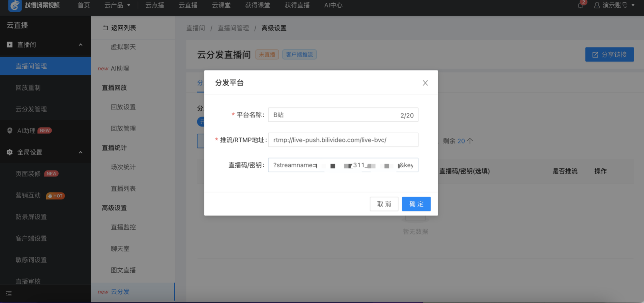Focus the 平台名称 input field
Screen dimensions: 644x303
point(343,115)
